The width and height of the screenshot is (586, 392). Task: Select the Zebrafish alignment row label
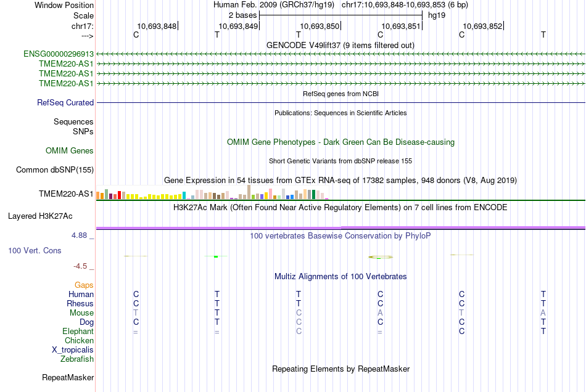pos(77,359)
